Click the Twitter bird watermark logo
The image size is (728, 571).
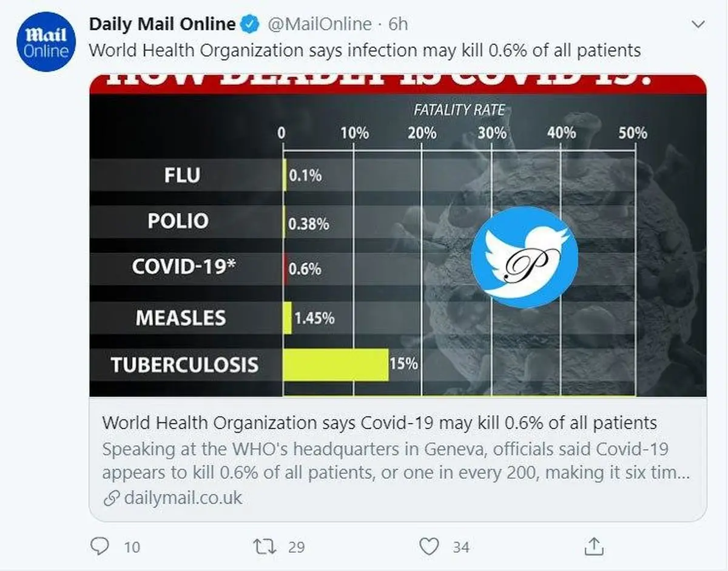(x=525, y=257)
